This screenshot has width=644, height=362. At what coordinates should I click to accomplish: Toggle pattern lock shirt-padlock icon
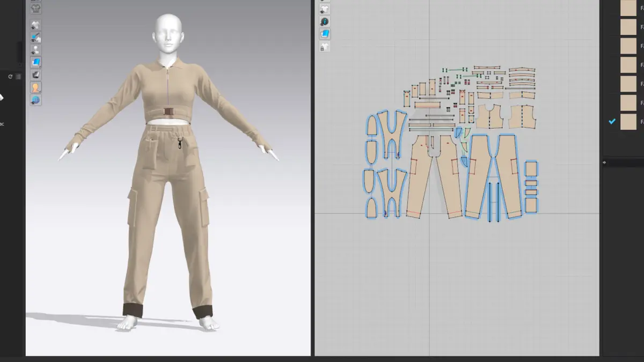325,47
